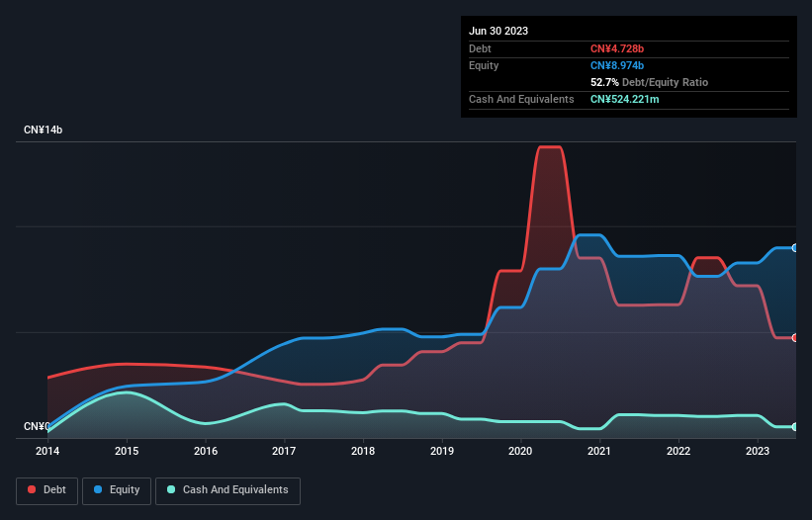Click the 2015 x-axis label
This screenshot has width=812, height=520.
click(x=127, y=451)
